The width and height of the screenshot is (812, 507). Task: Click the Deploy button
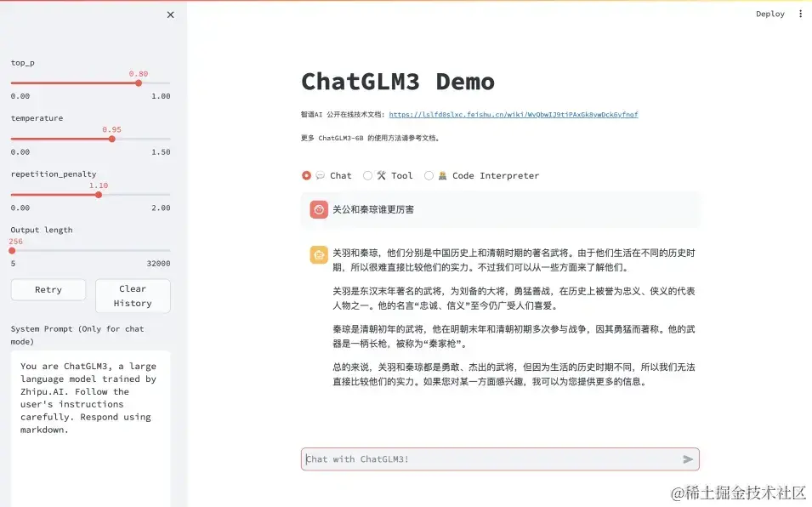click(770, 14)
